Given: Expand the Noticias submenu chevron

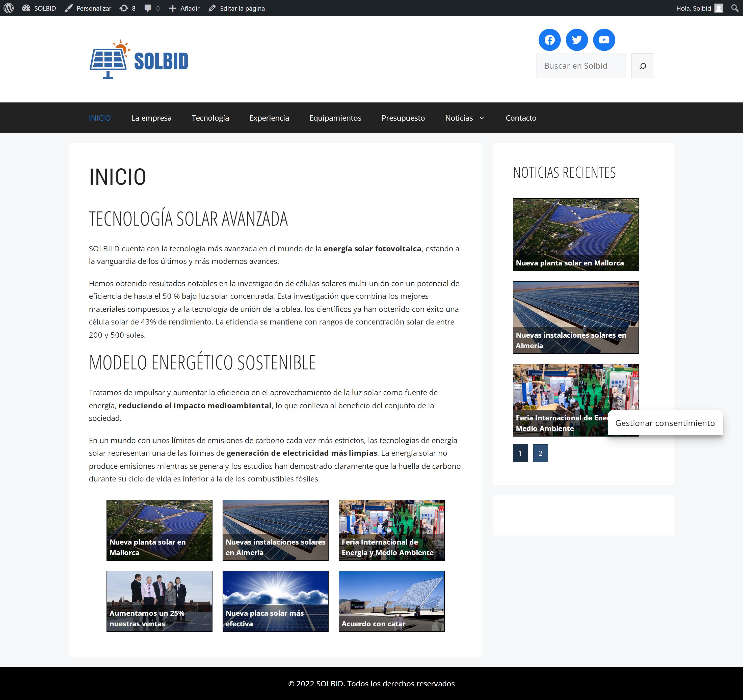Looking at the screenshot, I should point(481,118).
